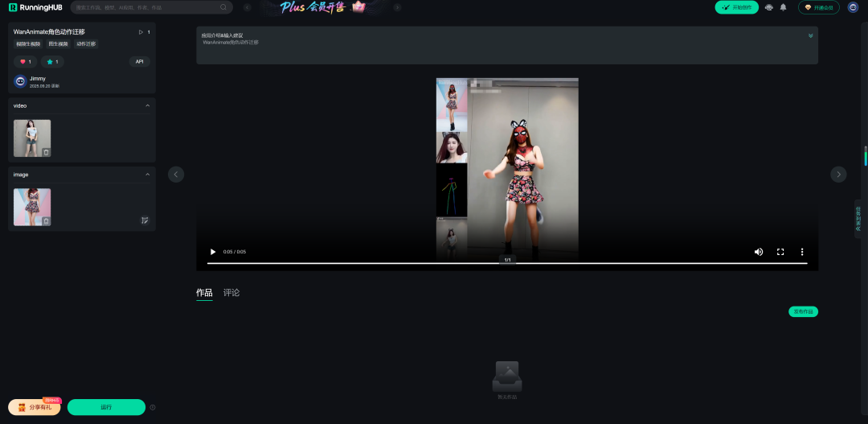Open the video more options menu

click(x=801, y=252)
